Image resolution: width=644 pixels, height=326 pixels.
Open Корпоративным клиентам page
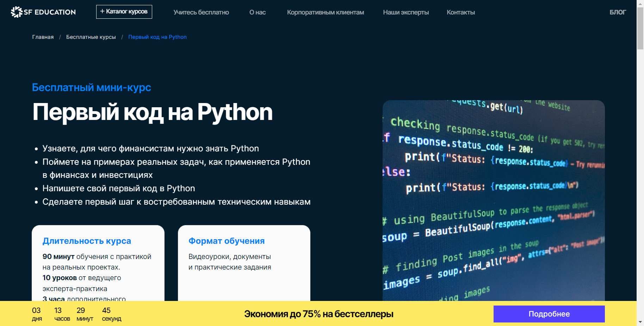point(326,12)
